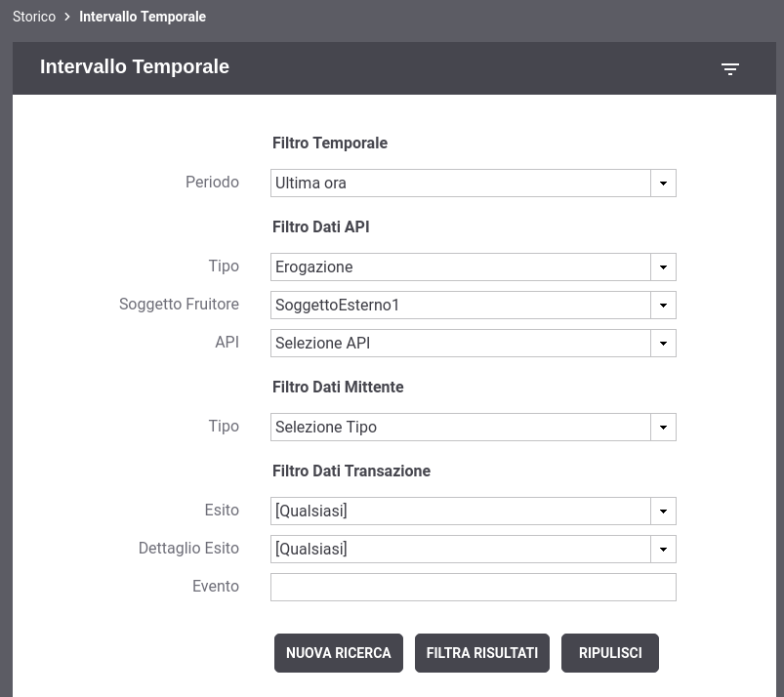Viewport: 784px width, 697px height.
Task: Click into the Evento text field
Action: tap(473, 587)
